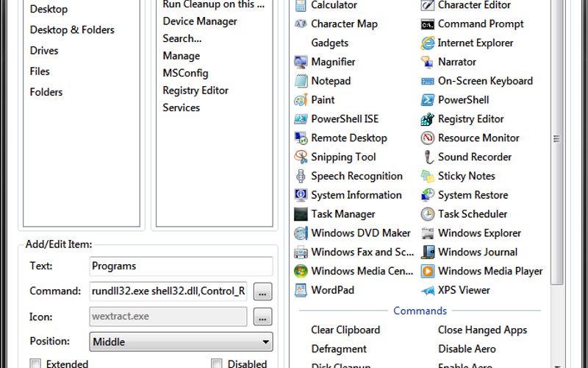Select the XPS Viewer icon
588x368 pixels.
point(428,290)
